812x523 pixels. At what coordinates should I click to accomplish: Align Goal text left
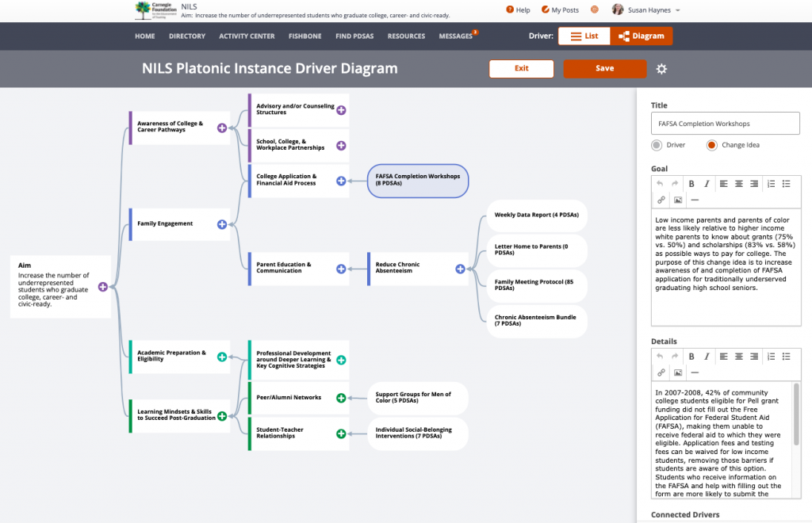point(723,184)
